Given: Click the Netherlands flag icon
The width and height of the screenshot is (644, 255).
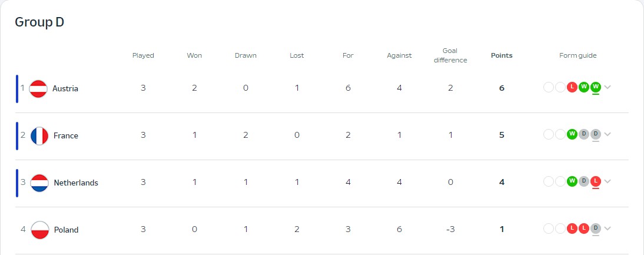Looking at the screenshot, I should [38, 183].
